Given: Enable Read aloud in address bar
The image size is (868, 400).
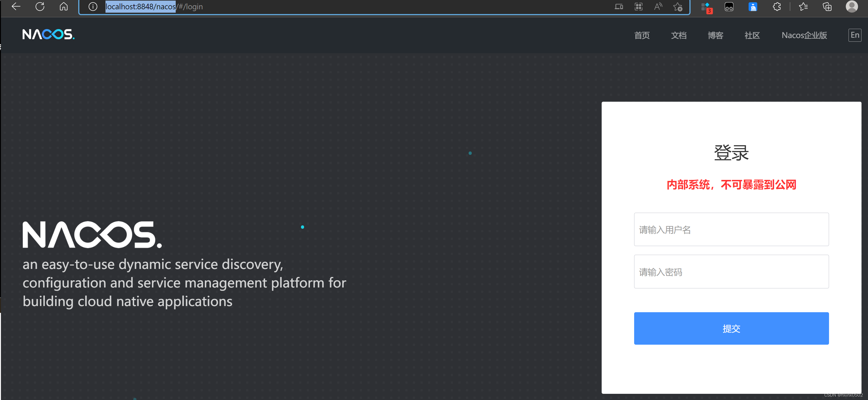Looking at the screenshot, I should [x=658, y=6].
